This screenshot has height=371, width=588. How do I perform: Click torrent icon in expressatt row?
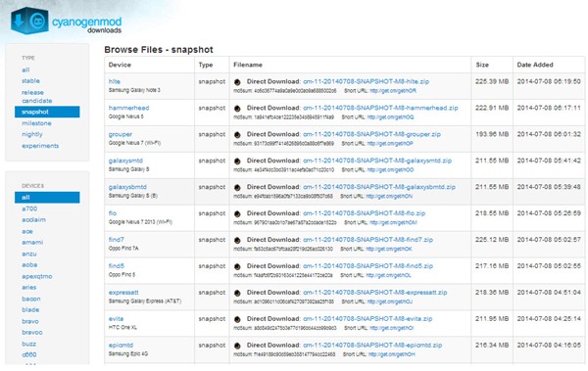tap(237, 293)
